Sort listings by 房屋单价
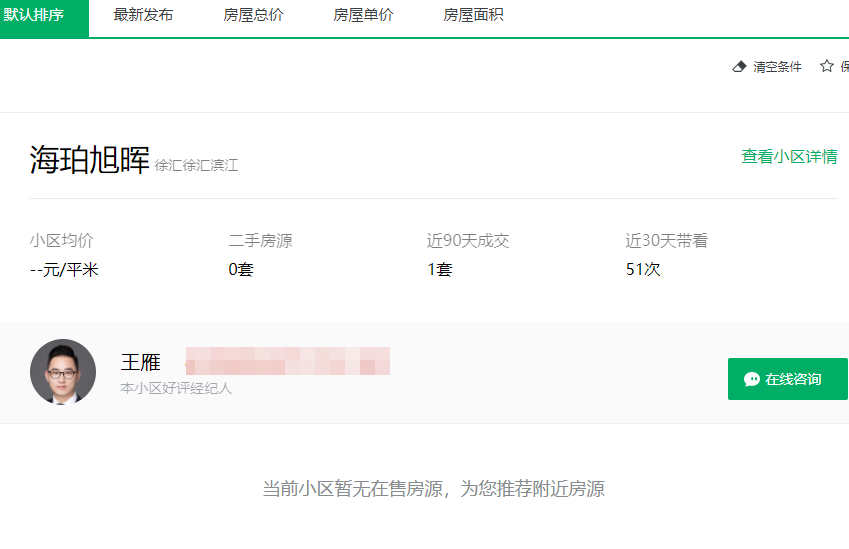This screenshot has width=849, height=549. [363, 16]
